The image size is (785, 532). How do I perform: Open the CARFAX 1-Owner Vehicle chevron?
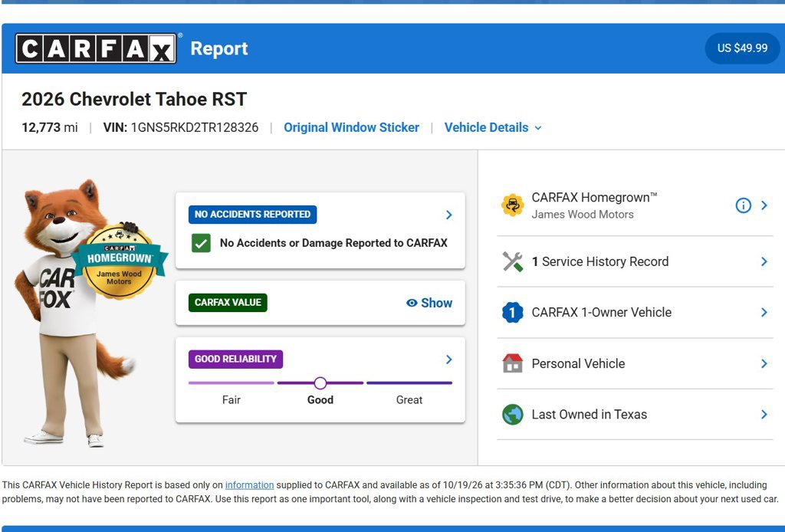tap(764, 313)
